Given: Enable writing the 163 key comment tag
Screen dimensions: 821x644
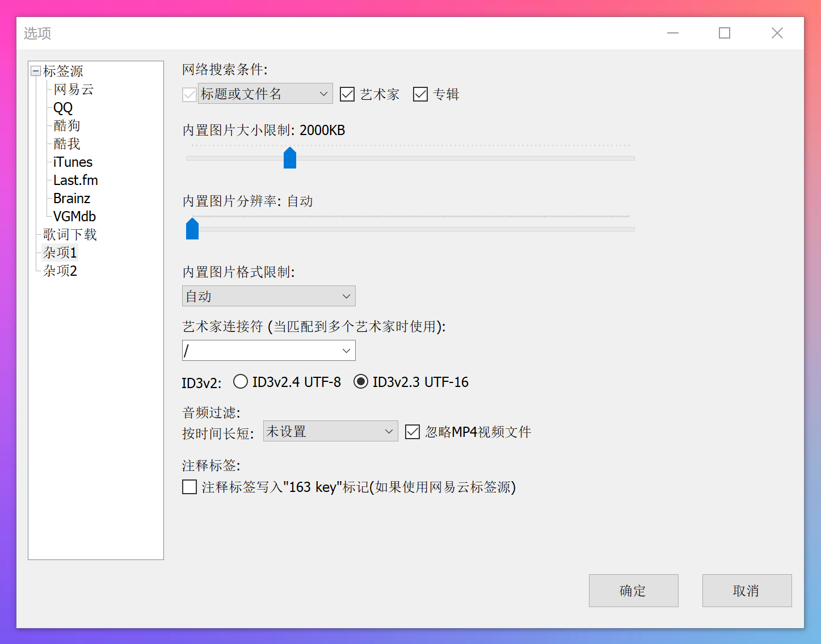Looking at the screenshot, I should point(190,487).
